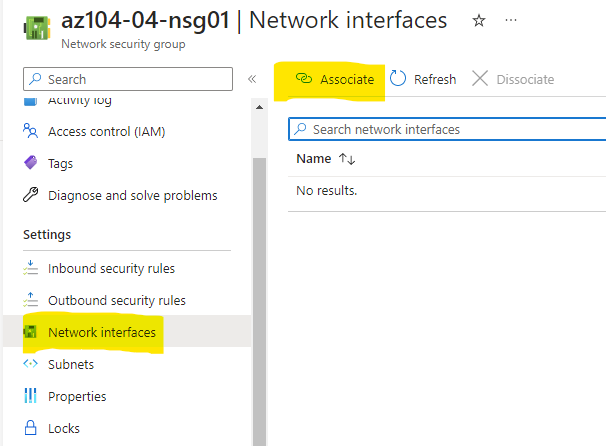Screen dimensions: 606x446
Task: Click the wrench Diagnose icon
Action: coord(31,195)
